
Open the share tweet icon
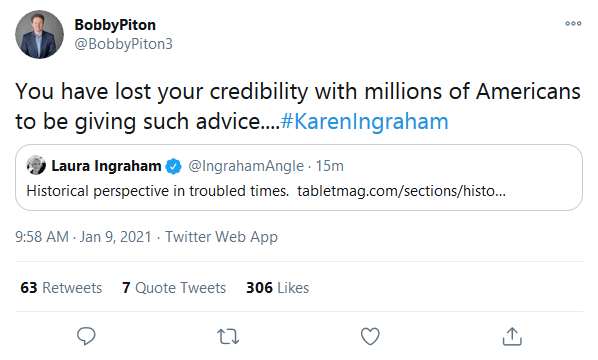point(512,336)
